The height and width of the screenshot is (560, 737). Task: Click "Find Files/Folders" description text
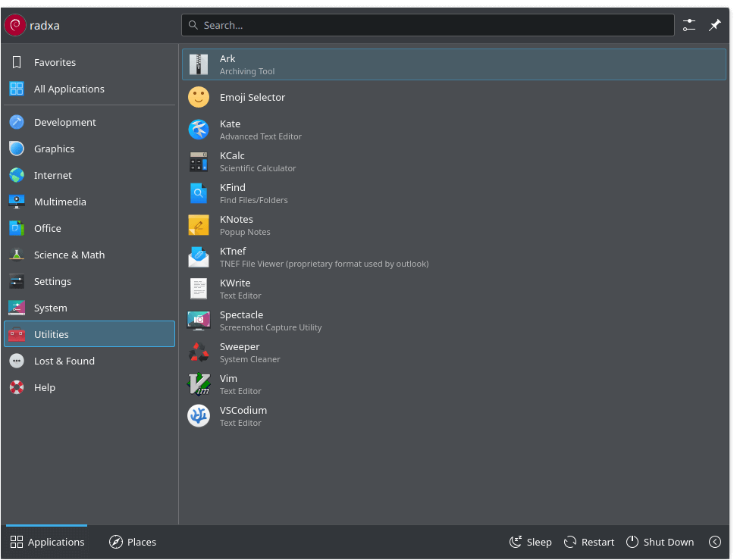pyautogui.click(x=253, y=200)
